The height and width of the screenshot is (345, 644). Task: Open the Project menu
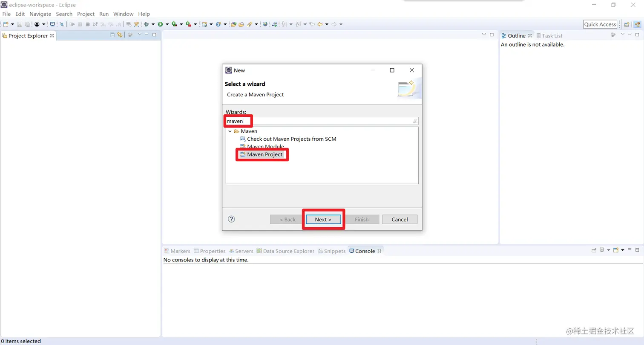click(x=86, y=14)
